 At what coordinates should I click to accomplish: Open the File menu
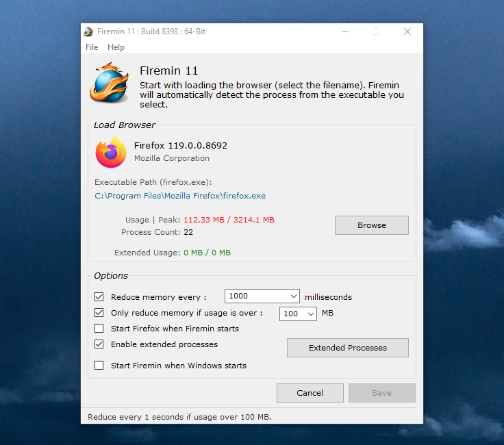[92, 47]
